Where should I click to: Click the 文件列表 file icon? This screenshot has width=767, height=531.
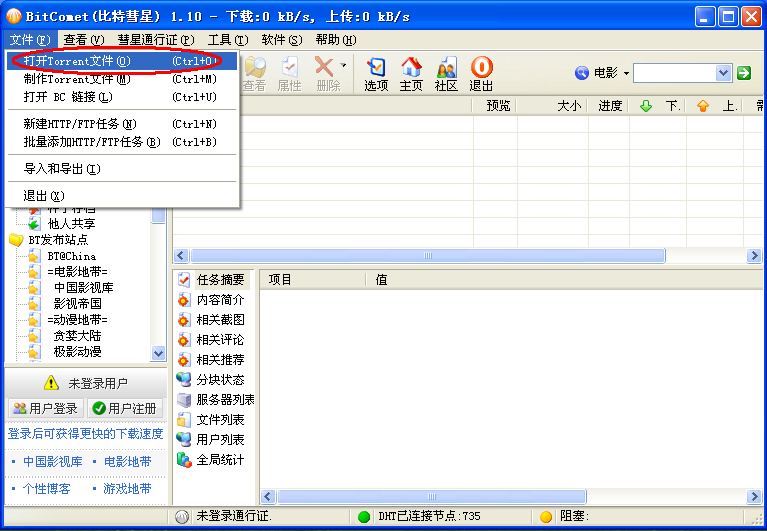click(x=183, y=420)
